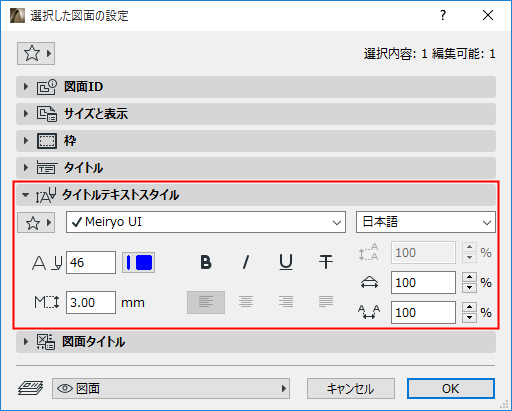Decrease the character spacing value
Screen dimensions: 512x411
pos(470,318)
